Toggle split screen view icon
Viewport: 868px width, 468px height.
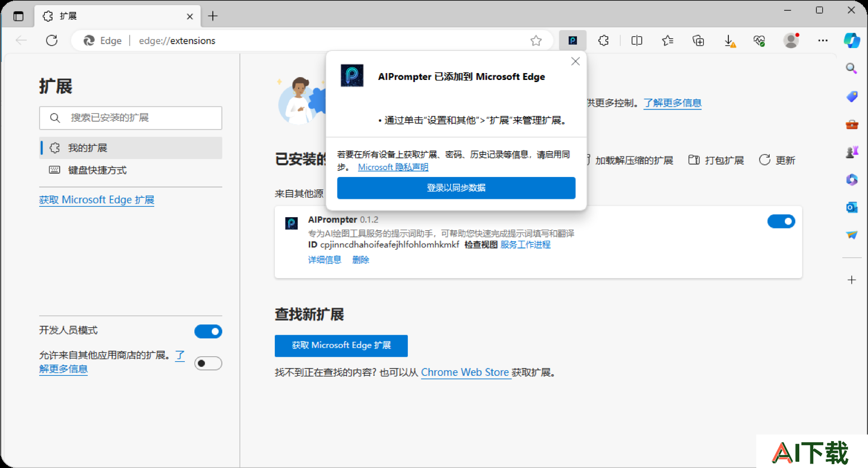(x=637, y=40)
